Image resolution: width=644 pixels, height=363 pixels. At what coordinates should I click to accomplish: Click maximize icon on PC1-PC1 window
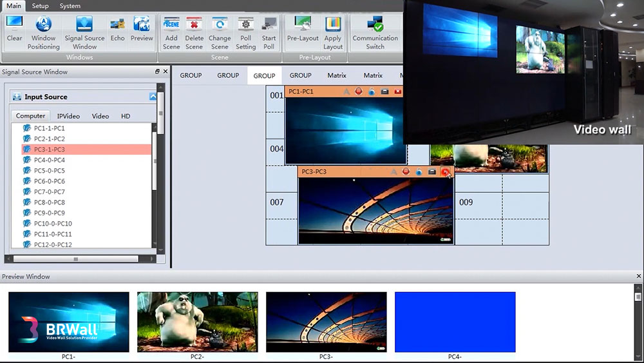click(385, 92)
